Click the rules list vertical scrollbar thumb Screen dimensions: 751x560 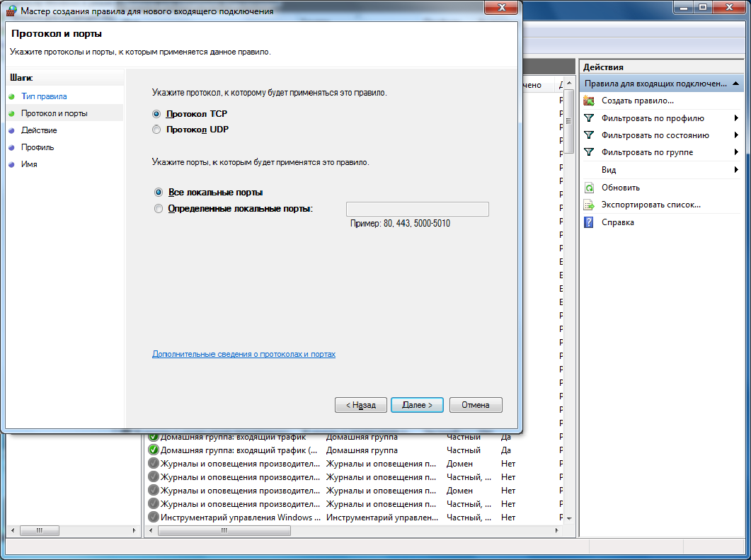[568, 121]
